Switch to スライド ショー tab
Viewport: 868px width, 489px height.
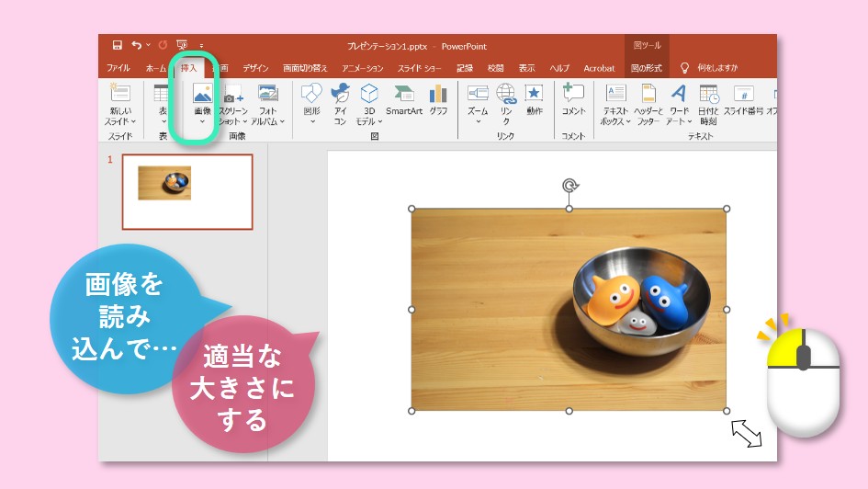[419, 68]
